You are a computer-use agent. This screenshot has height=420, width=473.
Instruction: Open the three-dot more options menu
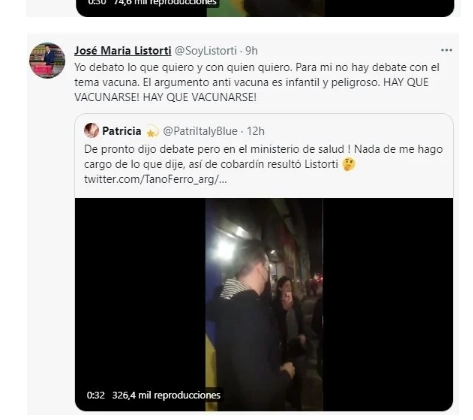(x=446, y=50)
